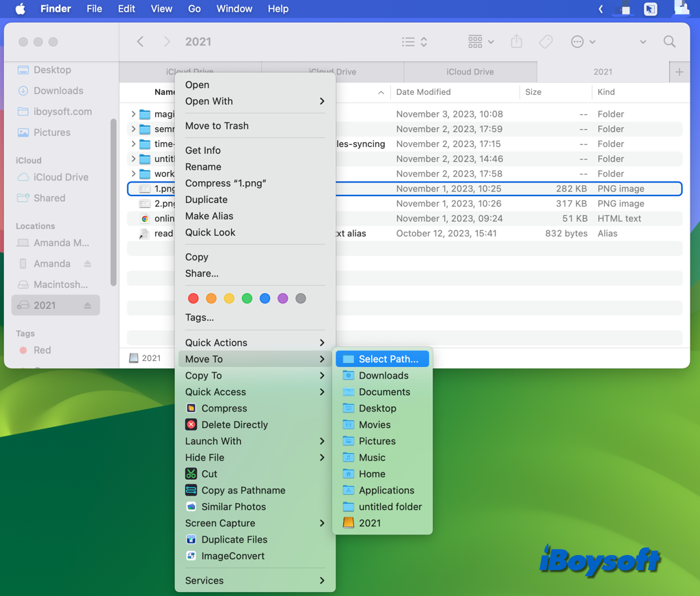Choose Get Info from the context menu
The height and width of the screenshot is (596, 700).
pos(202,150)
